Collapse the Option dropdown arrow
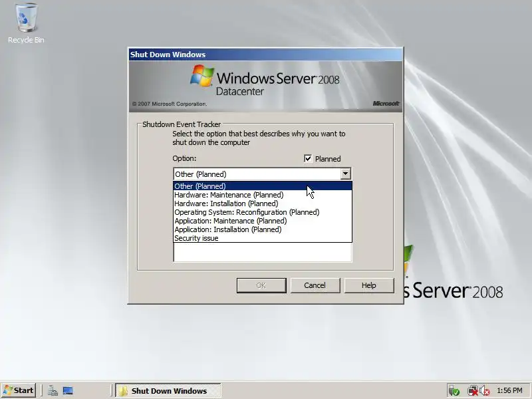Image resolution: width=532 pixels, height=399 pixels. [345, 174]
